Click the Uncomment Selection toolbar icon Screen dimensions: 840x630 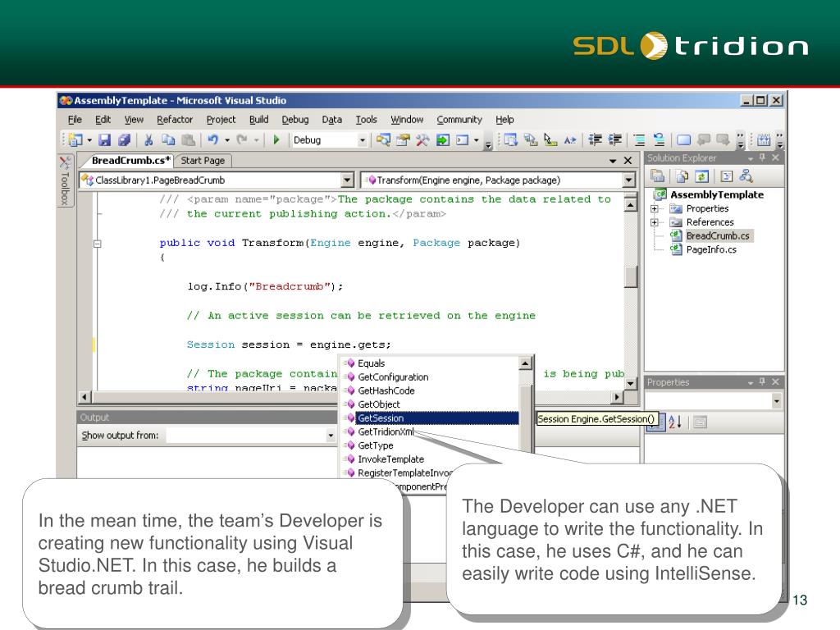coord(659,140)
